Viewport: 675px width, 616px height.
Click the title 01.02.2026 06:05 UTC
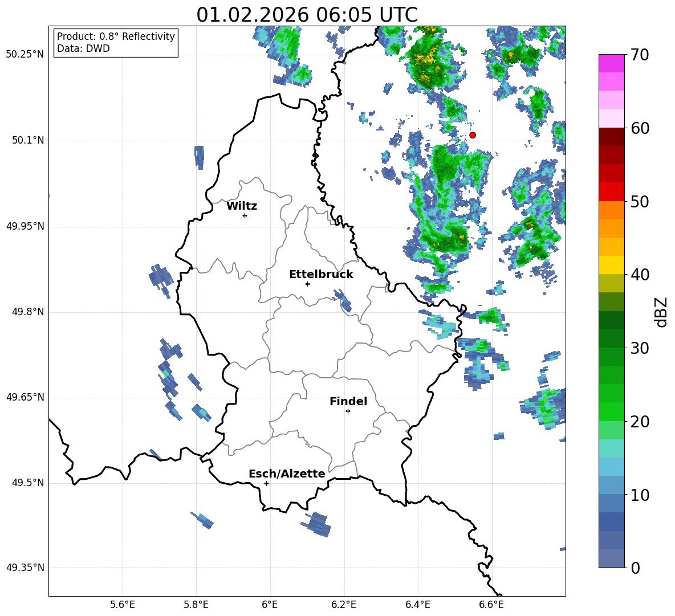(x=307, y=15)
